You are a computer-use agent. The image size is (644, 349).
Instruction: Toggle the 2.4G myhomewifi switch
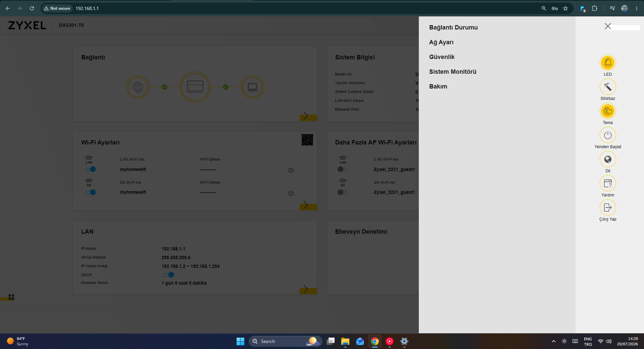tap(91, 169)
